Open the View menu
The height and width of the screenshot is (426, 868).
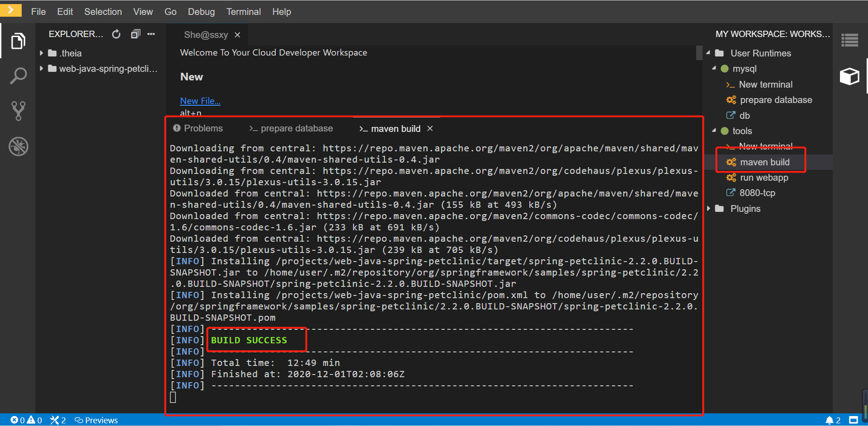tap(143, 12)
